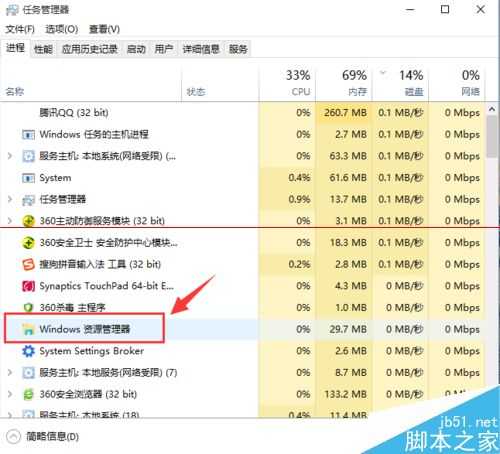This screenshot has height=454, width=500.
Task: Click the 260.7 MB memory value
Action: [x=345, y=113]
